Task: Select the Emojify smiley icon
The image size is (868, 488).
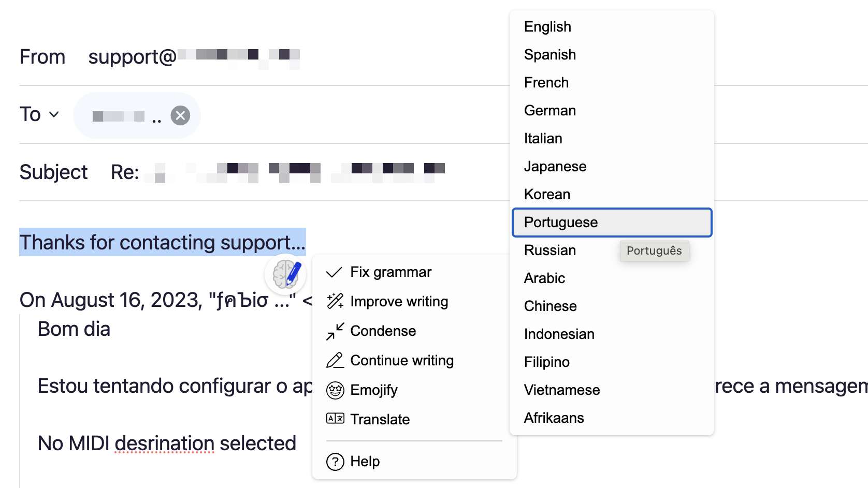Action: pyautogui.click(x=335, y=390)
